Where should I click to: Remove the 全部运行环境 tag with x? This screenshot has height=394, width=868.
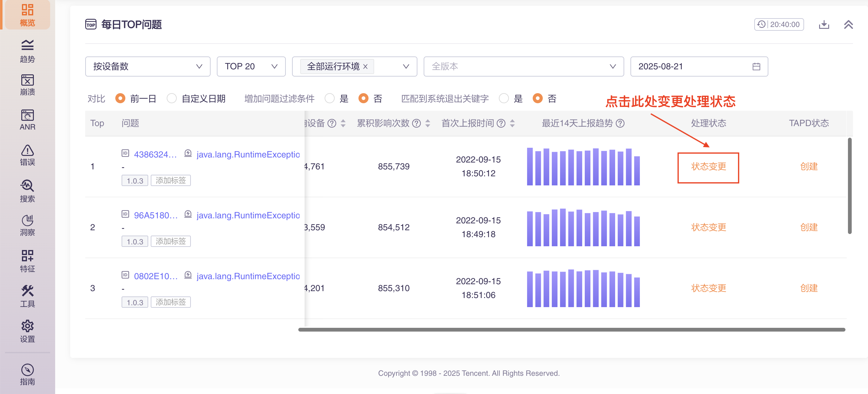point(365,67)
